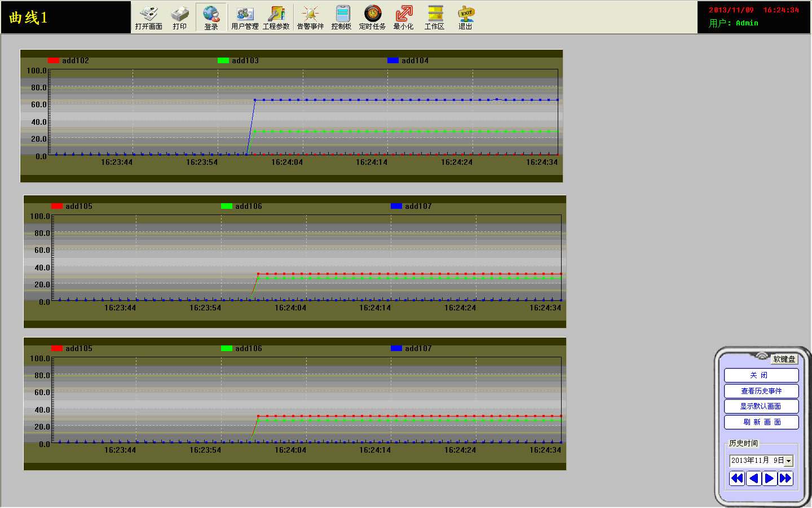Click 显示默认画面 (Show Default Screen) button
The width and height of the screenshot is (812, 508).
761,406
